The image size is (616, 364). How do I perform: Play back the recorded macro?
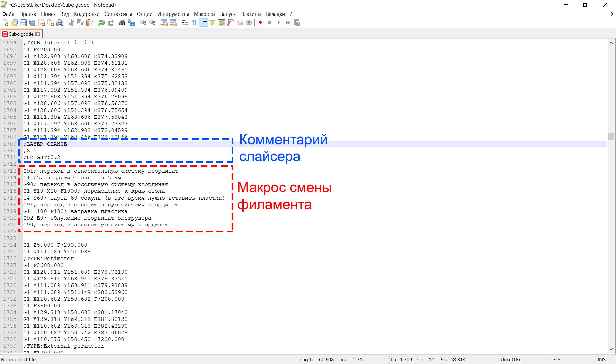pyautogui.click(x=278, y=23)
